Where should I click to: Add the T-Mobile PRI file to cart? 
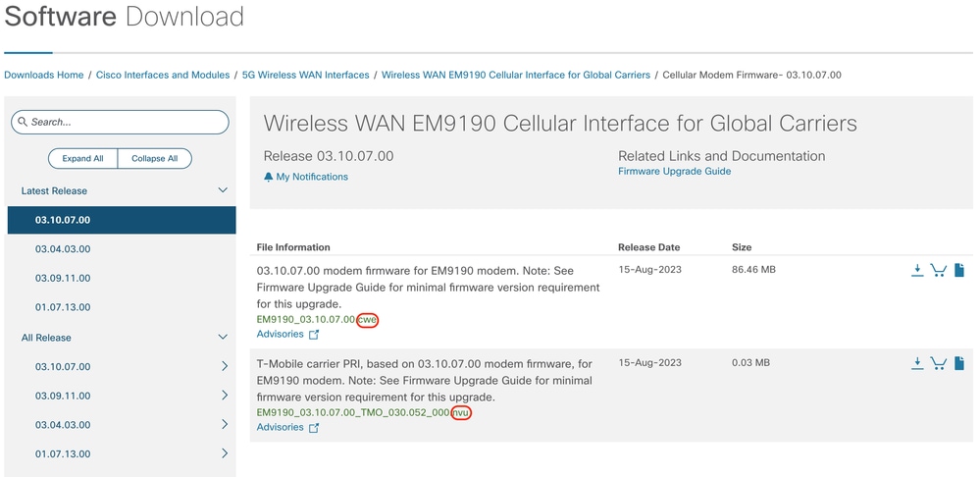coord(938,363)
